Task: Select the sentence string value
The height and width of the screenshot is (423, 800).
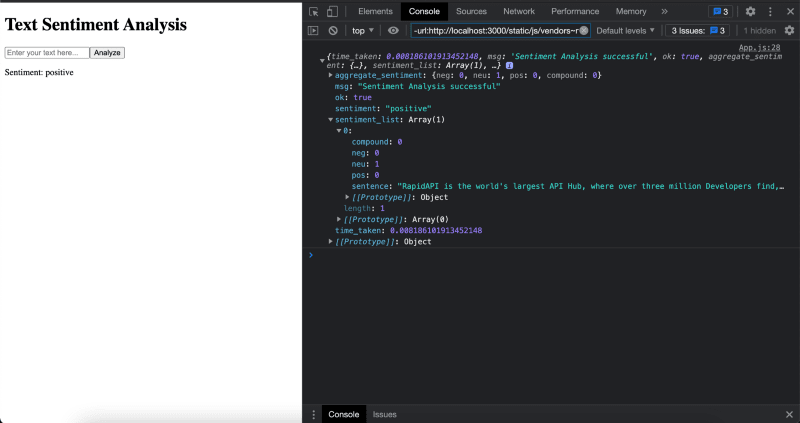Action: click(591, 186)
